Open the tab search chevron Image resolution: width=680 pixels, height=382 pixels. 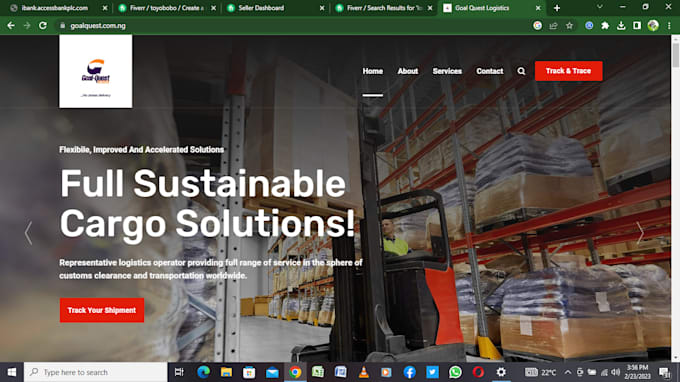(600, 7)
